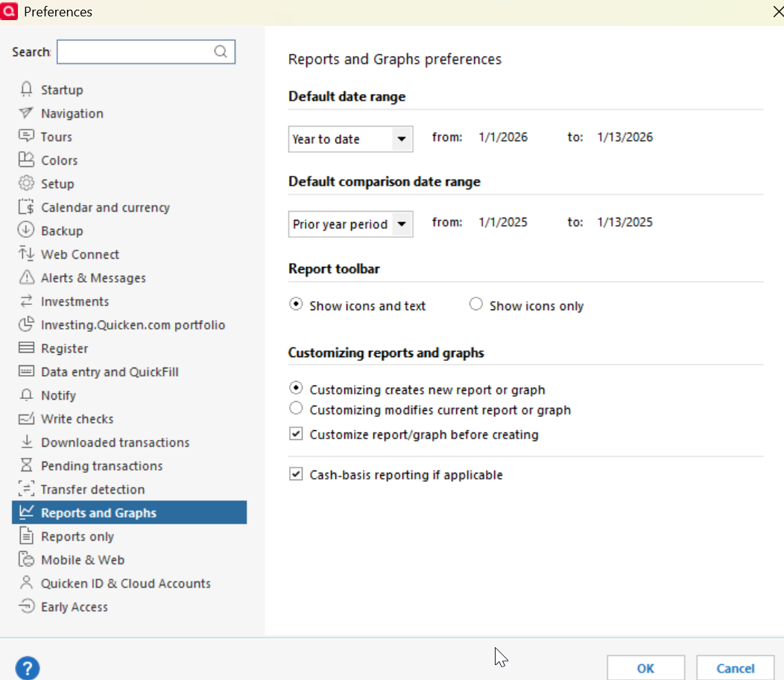The width and height of the screenshot is (784, 680).
Task: Click the OK button
Action: tap(645, 668)
